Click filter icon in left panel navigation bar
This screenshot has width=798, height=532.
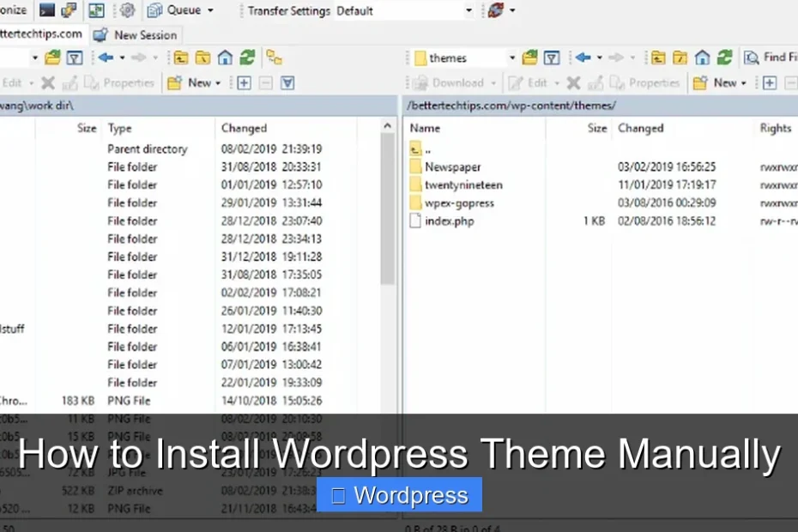point(75,57)
